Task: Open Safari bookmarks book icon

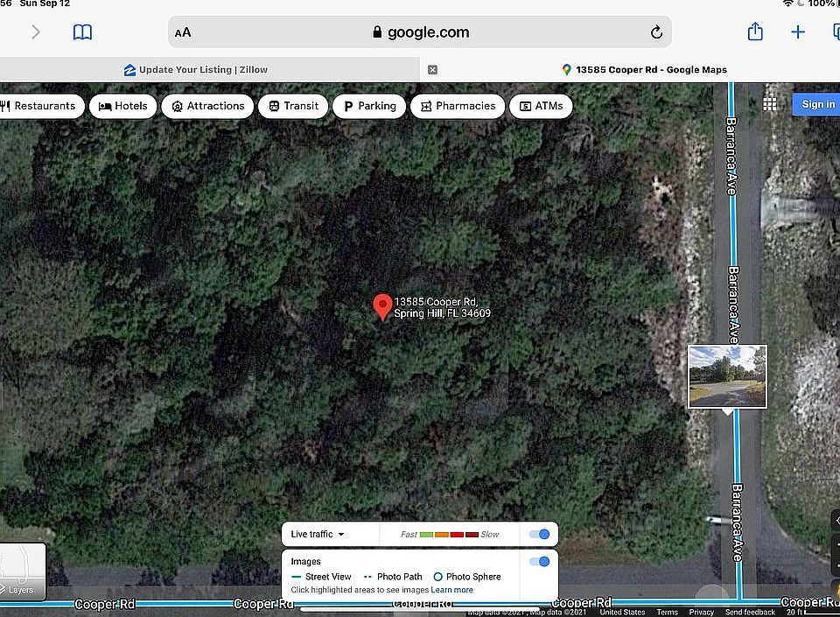Action: 82,32
